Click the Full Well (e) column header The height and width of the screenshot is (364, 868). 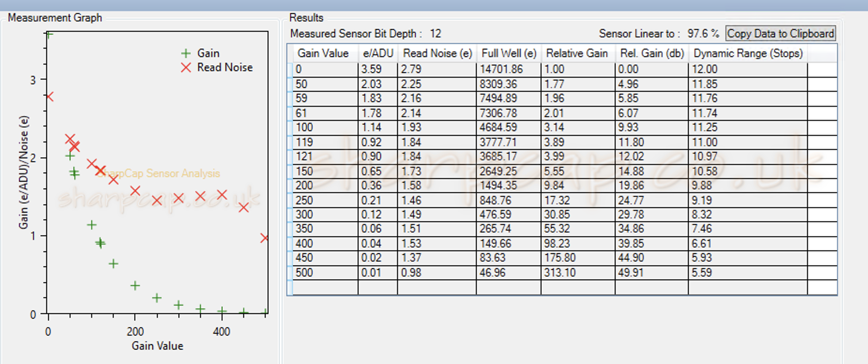(509, 53)
